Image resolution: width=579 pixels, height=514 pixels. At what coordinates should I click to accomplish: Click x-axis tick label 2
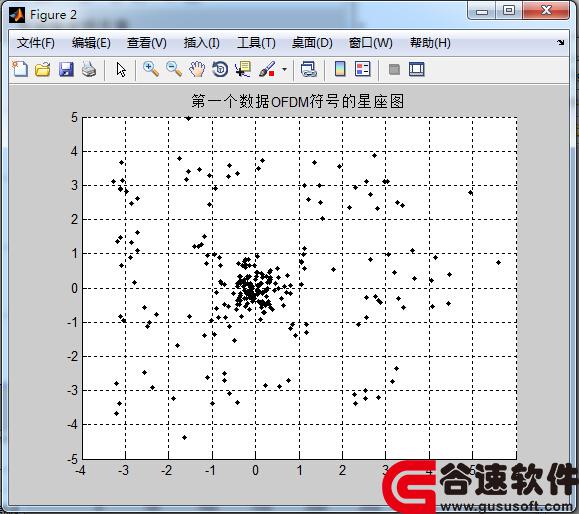tap(342, 470)
